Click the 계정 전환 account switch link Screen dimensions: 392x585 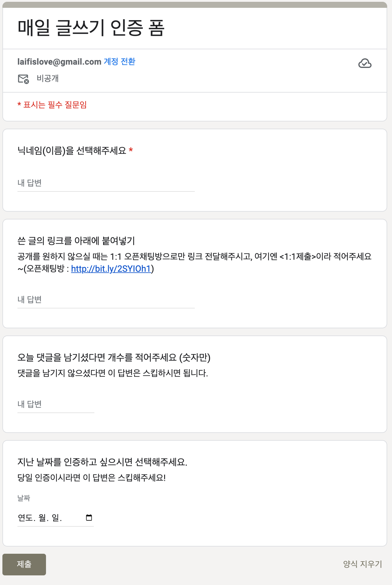[119, 62]
